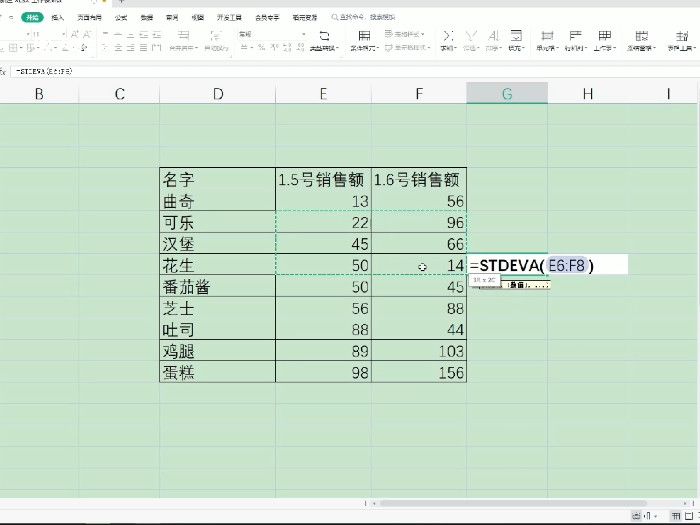This screenshot has width=700, height=525.
Task: Switch to the 审阅 (Review) tab
Action: tap(172, 17)
